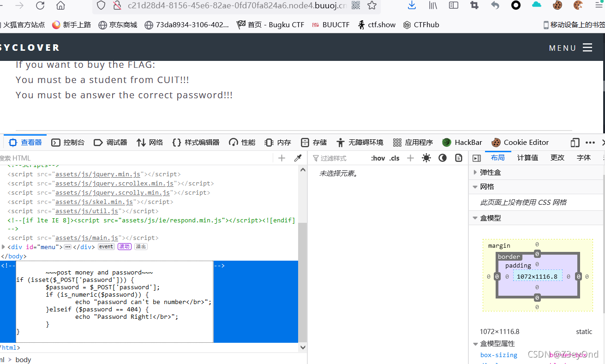Expand the div id="menu" node
605x364 pixels.
pyautogui.click(x=3, y=247)
